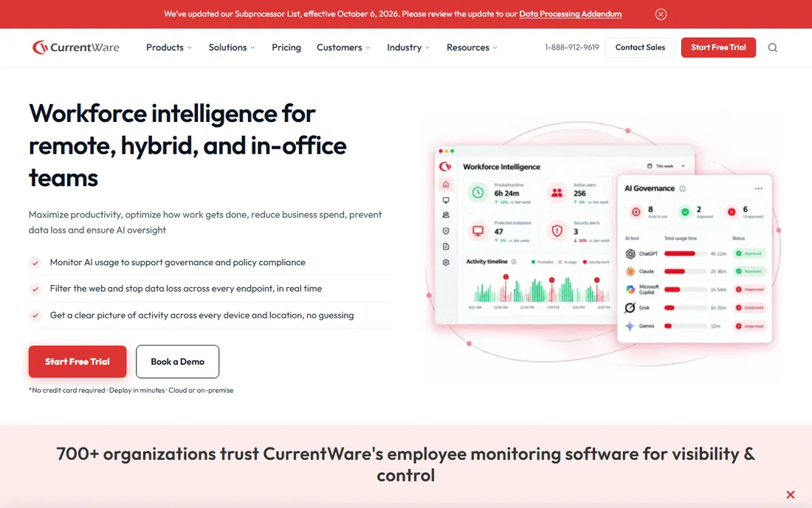The image size is (812, 508).
Task: Expand the Resources menu
Action: (x=472, y=47)
